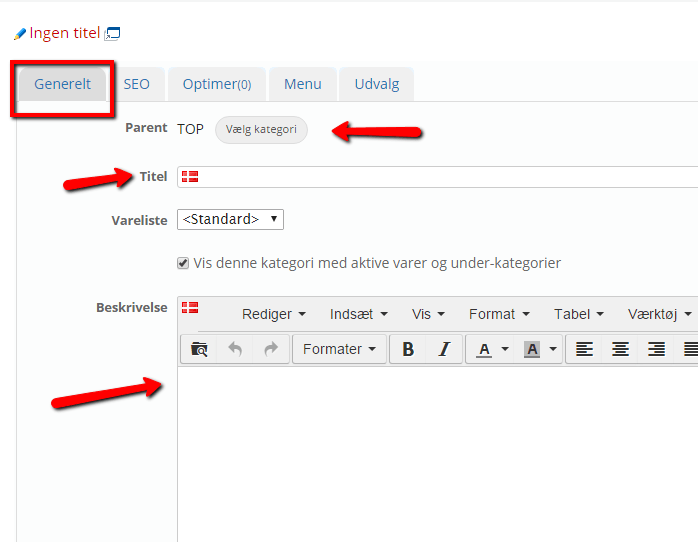Click the Beskrivelse label
698x542 pixels.
[132, 307]
